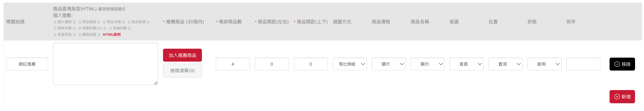Viewport: 644px width, 111px height.
Task: Insert the {{ 圖片連結 }} variable
Action: point(64,22)
